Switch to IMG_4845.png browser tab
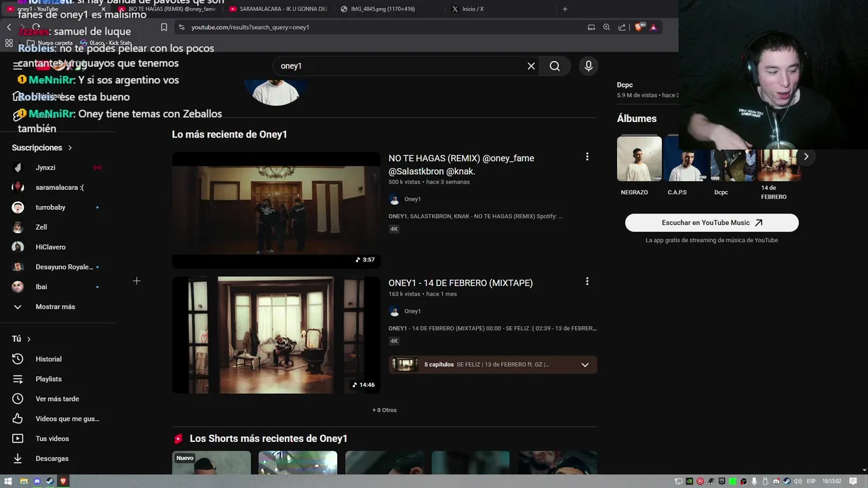 pyautogui.click(x=389, y=9)
